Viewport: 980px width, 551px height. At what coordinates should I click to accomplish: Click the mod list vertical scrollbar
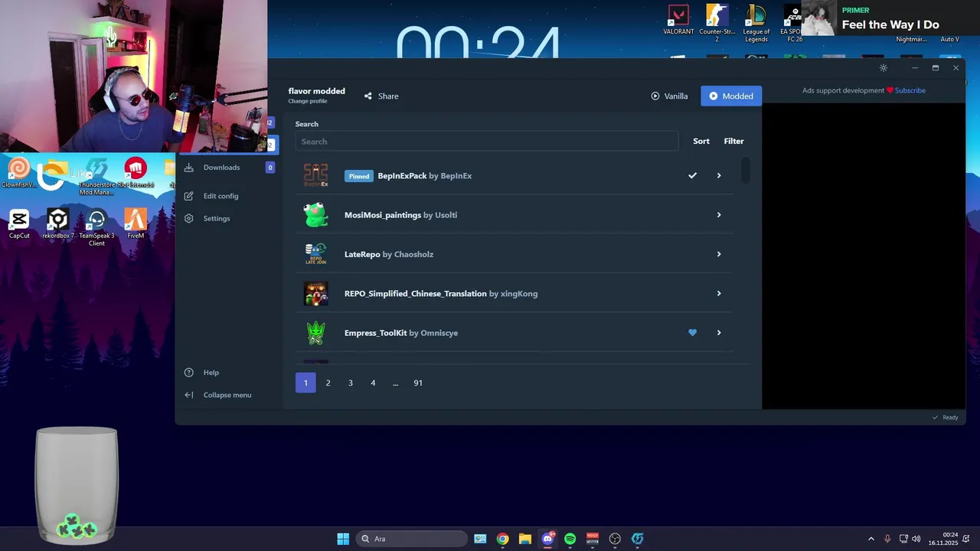tap(746, 171)
